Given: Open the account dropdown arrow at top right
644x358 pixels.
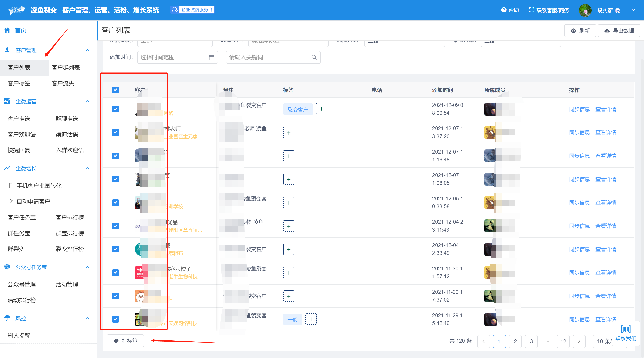Looking at the screenshot, I should click(633, 10).
